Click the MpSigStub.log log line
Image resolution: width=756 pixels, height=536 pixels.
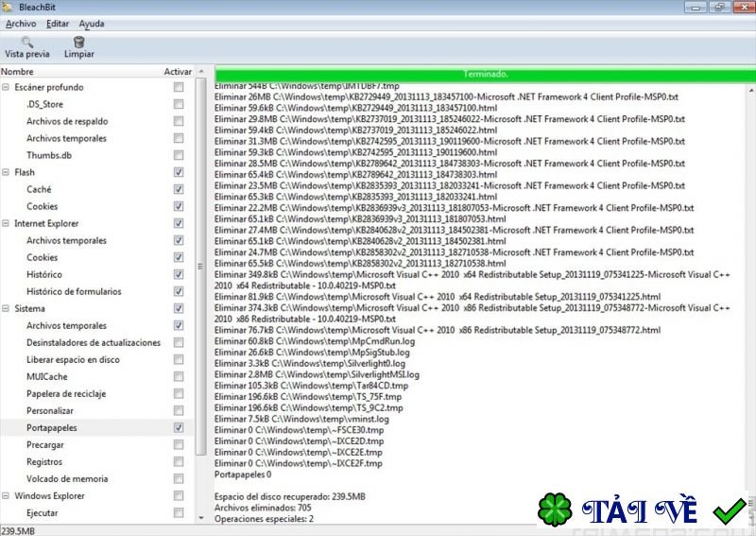[312, 353]
